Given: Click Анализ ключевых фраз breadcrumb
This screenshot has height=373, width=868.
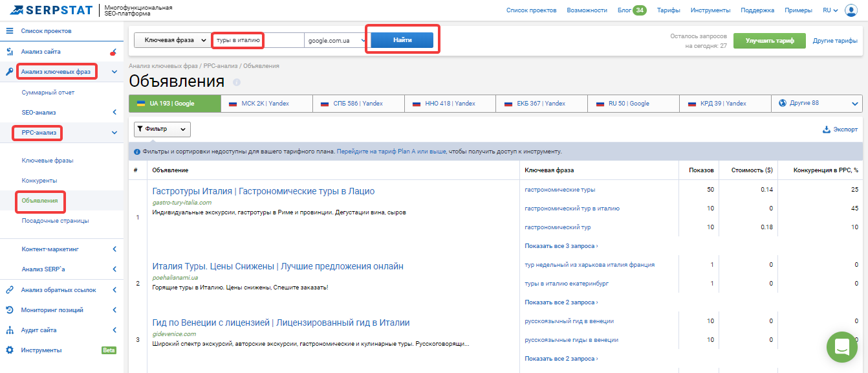Looking at the screenshot, I should pyautogui.click(x=164, y=66).
